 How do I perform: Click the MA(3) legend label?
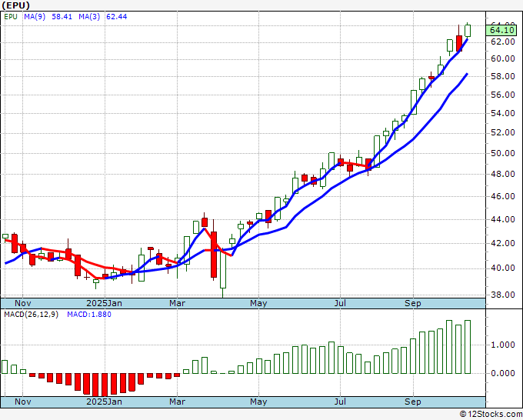pyautogui.click(x=89, y=17)
